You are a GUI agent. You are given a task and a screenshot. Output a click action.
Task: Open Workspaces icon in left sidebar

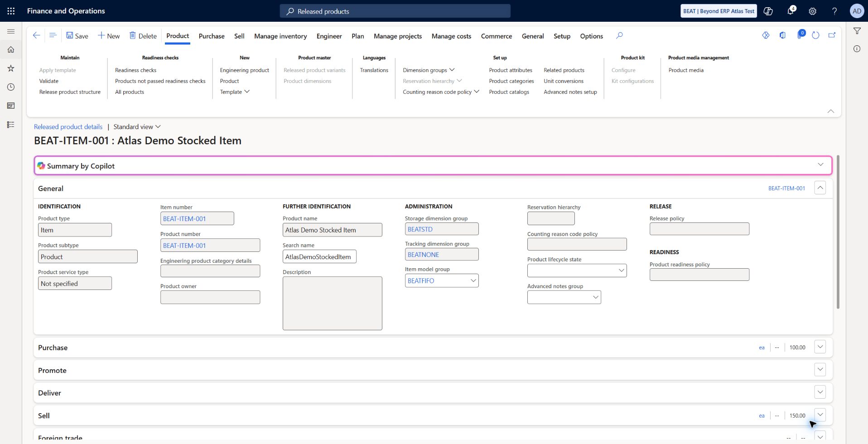(x=11, y=106)
